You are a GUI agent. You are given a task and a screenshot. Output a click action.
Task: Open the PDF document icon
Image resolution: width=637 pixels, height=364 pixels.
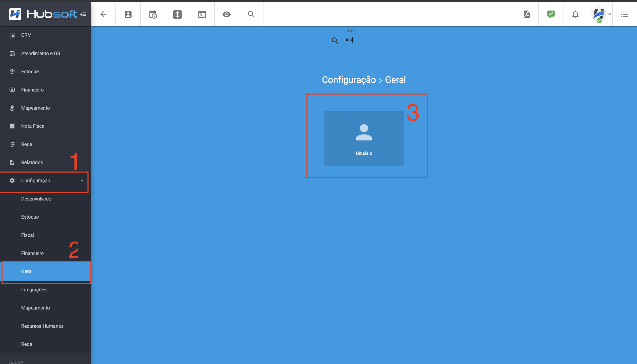click(x=526, y=14)
